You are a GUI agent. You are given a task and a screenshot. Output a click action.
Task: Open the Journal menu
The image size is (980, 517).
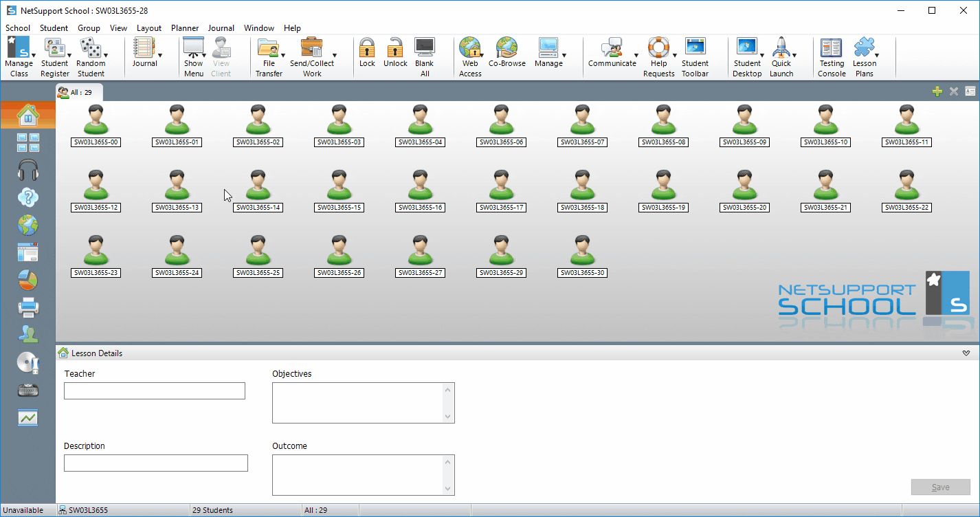click(221, 28)
